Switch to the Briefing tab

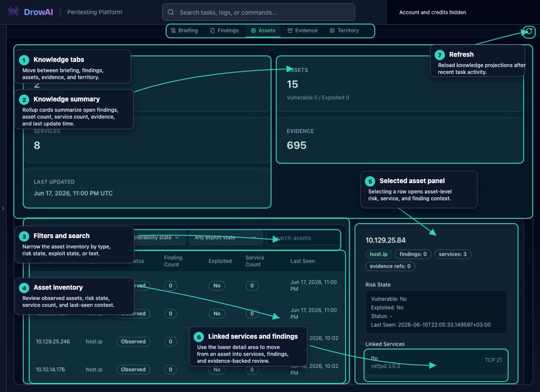coord(184,31)
